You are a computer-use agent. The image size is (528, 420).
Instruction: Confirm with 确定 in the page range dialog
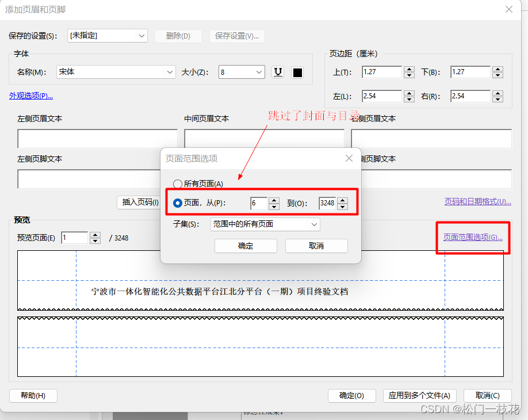point(246,246)
